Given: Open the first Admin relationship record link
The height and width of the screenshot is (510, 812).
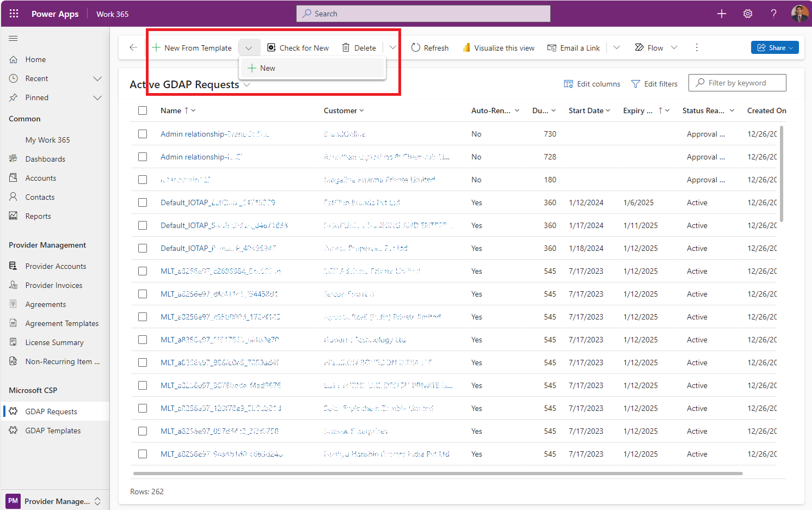Looking at the screenshot, I should (214, 134).
